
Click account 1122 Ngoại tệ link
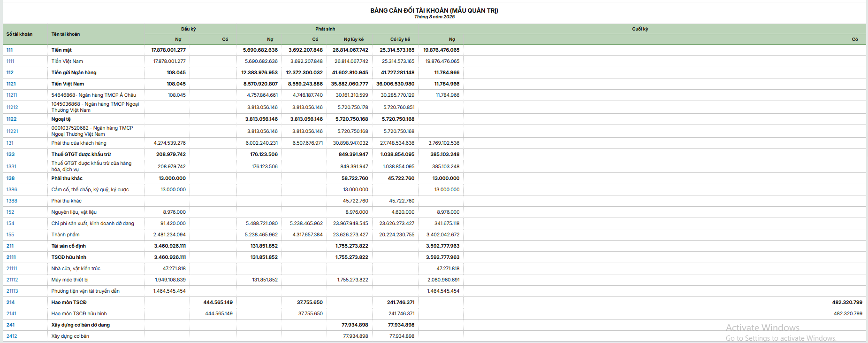click(x=11, y=119)
